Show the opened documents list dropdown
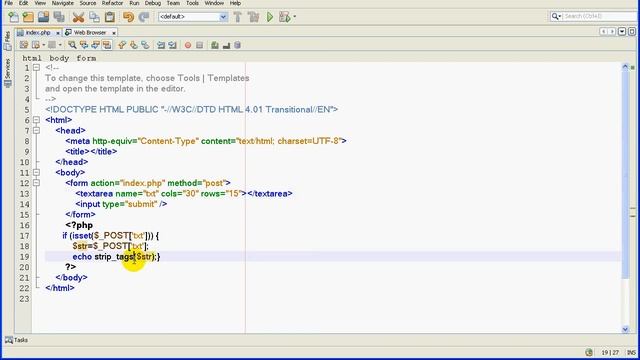This screenshot has width=640, height=360. 622,32
